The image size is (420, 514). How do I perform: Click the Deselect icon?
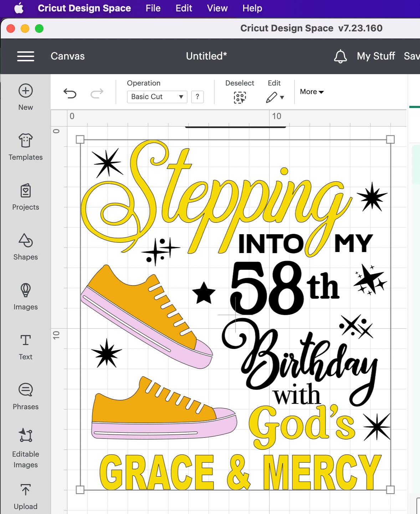[240, 97]
